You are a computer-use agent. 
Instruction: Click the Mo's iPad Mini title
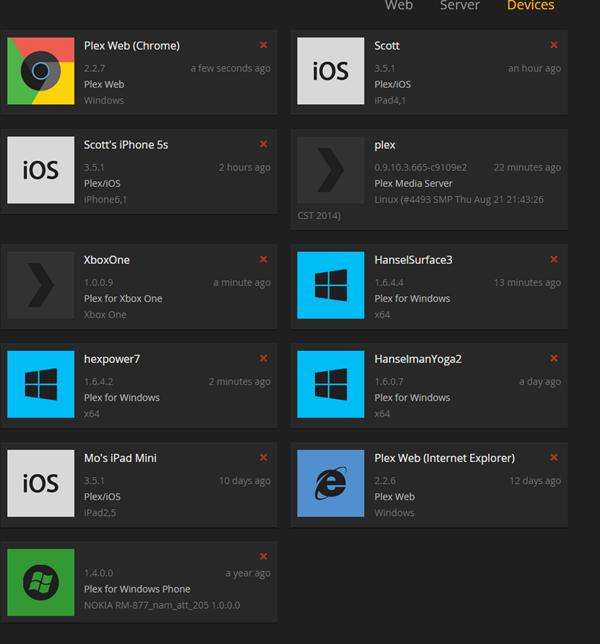(120, 458)
